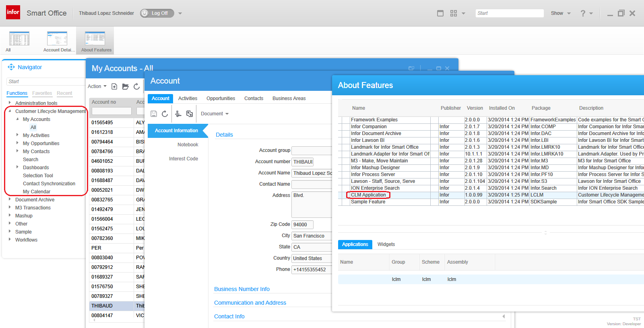Click the grid layout icon in top bar

(454, 13)
